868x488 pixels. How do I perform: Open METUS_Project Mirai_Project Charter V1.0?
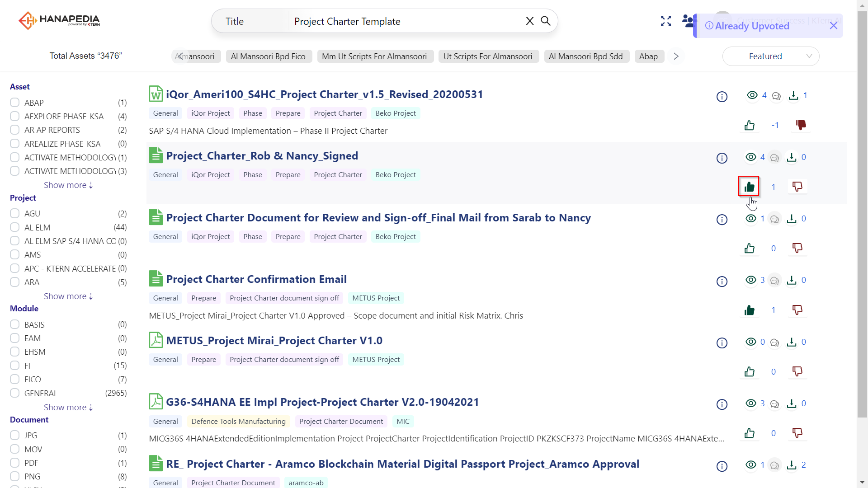coord(274,341)
